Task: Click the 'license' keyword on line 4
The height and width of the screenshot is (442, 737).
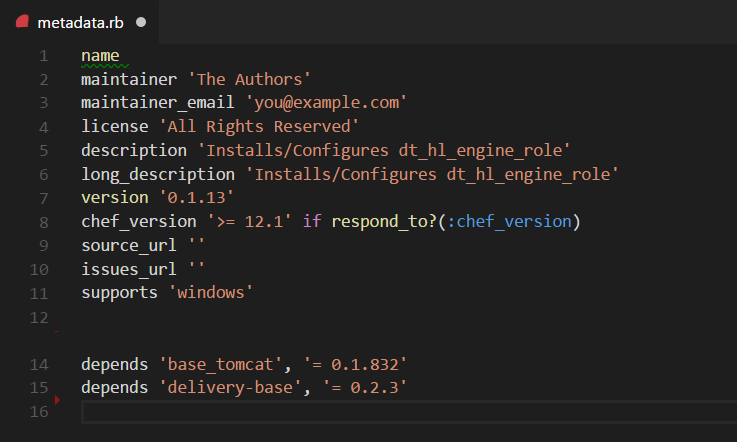Action: [x=115, y=126]
